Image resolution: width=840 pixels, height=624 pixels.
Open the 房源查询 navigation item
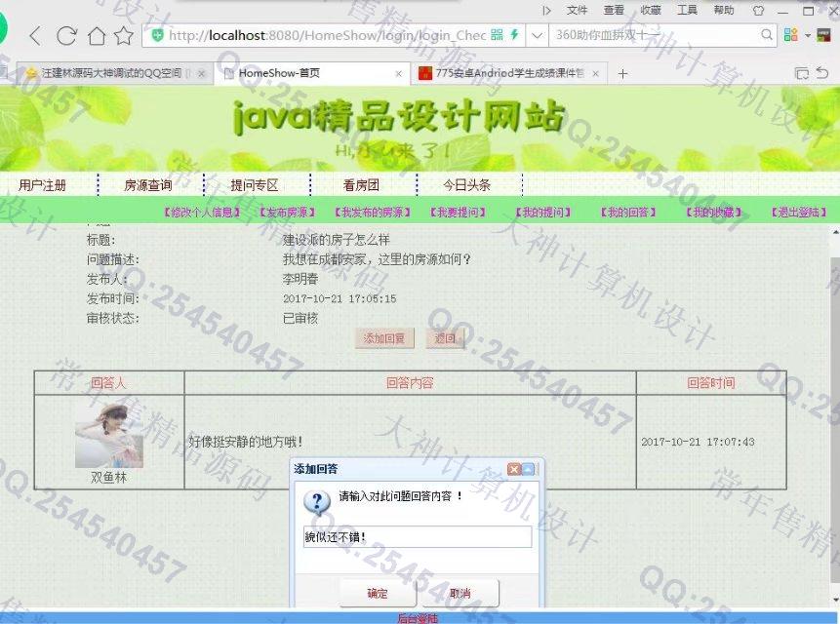pyautogui.click(x=148, y=185)
